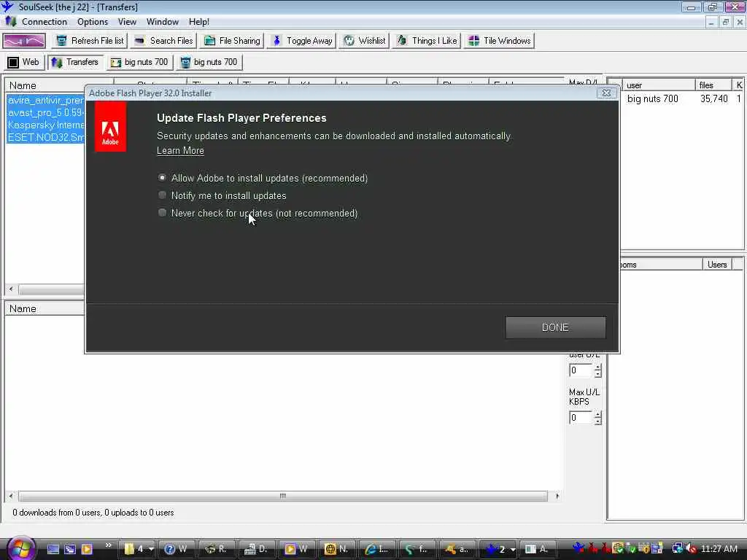
Task: Open the Connection menu
Action: 44,22
